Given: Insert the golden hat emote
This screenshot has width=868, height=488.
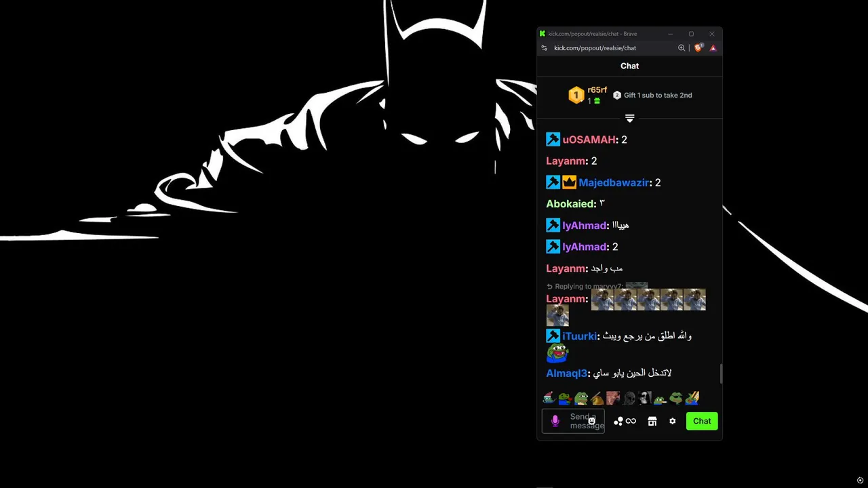Looking at the screenshot, I should (597, 398).
